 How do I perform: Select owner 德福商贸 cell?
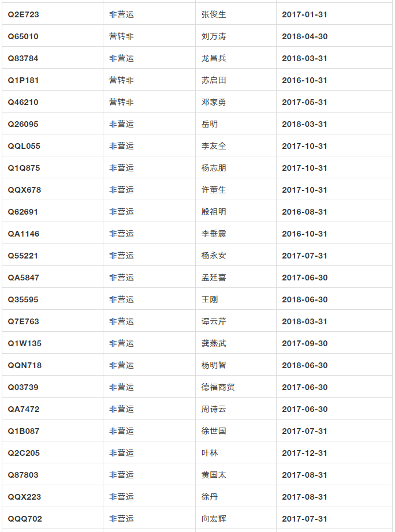218,387
